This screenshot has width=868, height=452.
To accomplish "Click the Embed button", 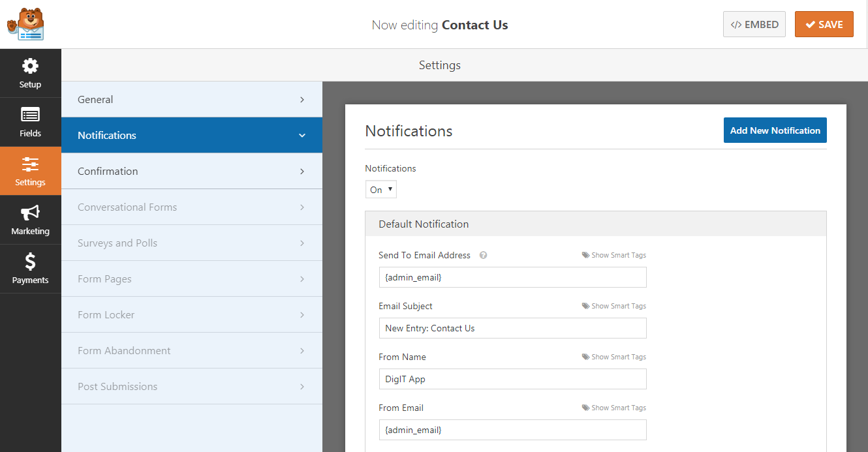I will [x=754, y=24].
